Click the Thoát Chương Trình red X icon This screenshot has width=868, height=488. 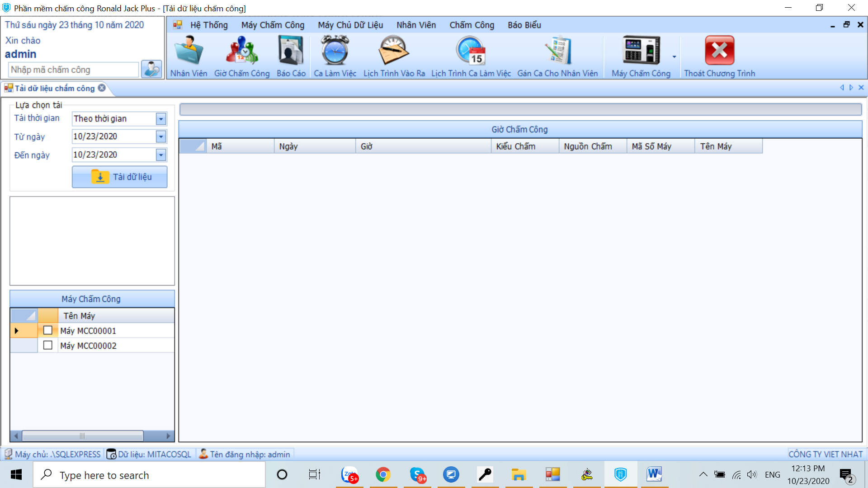[719, 51]
